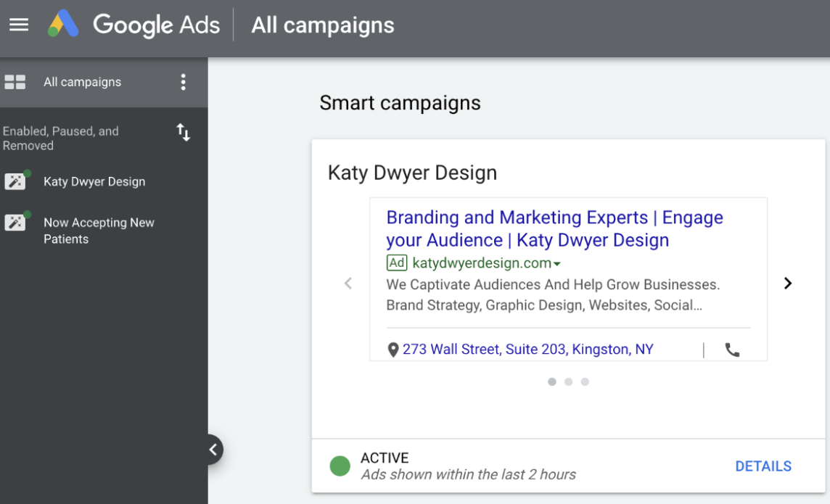Screen dimensions: 830x504
Task: Open the navigation hamburger menu
Action: (x=19, y=25)
